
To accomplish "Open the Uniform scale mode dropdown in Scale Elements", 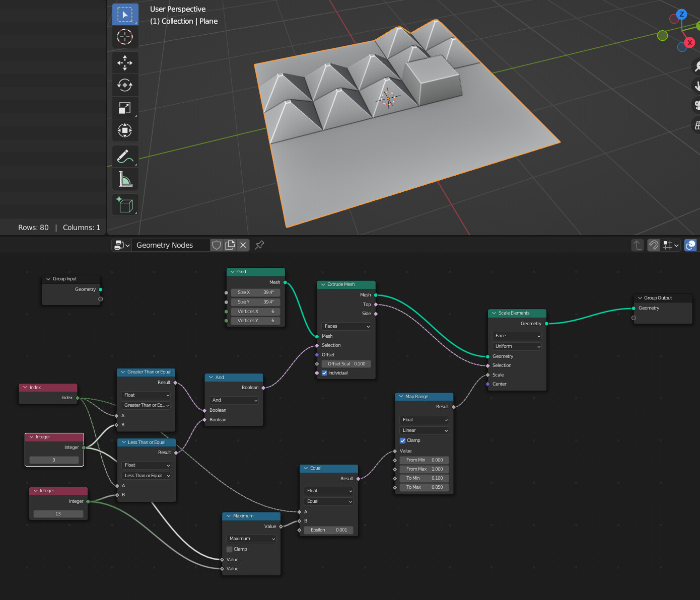I will pyautogui.click(x=516, y=346).
